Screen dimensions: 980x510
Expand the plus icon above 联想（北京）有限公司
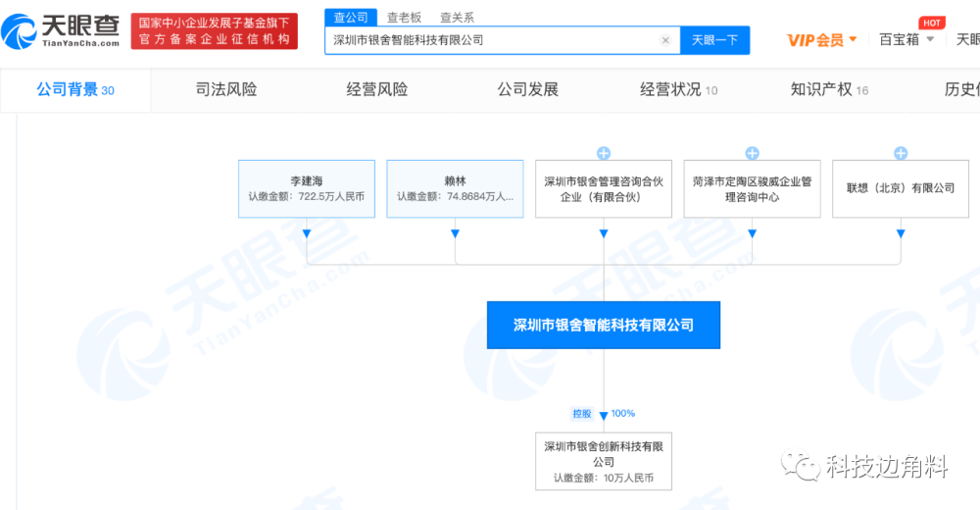[901, 153]
